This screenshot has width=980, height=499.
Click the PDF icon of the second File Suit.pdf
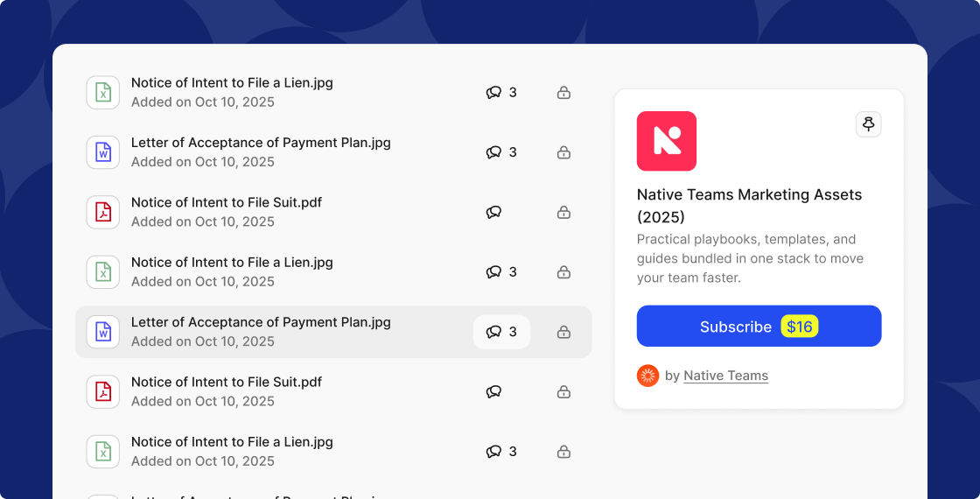click(103, 391)
